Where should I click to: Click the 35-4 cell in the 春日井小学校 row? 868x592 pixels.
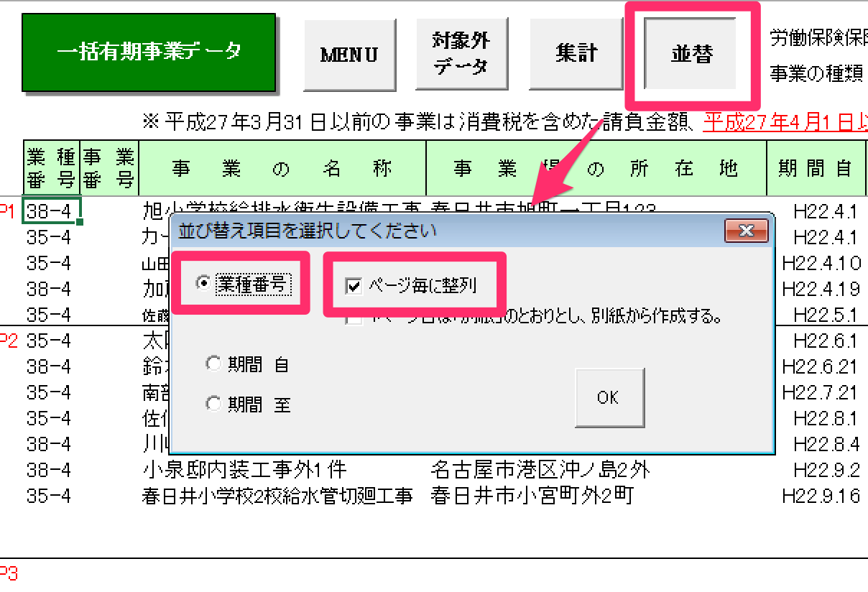tap(49, 496)
